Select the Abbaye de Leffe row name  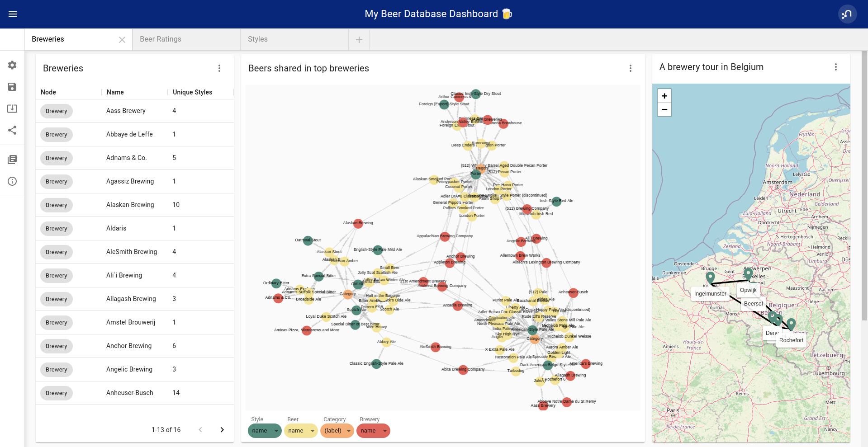click(129, 134)
